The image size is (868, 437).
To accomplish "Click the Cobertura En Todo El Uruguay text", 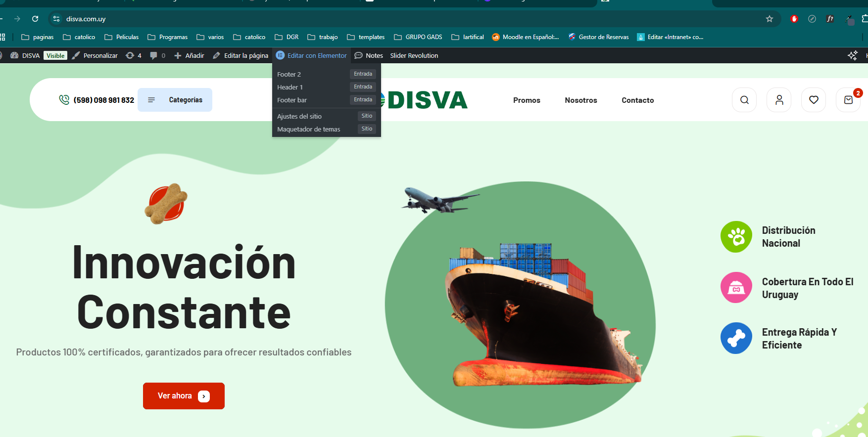I will [808, 288].
